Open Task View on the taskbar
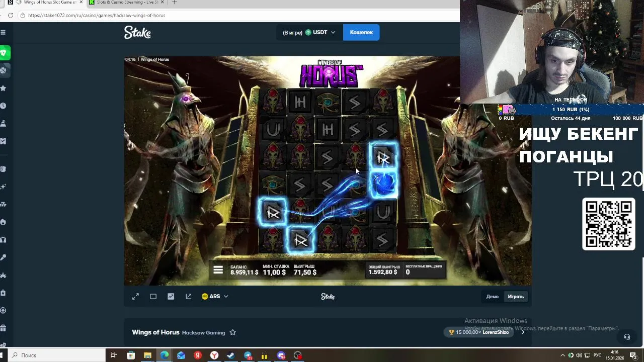The height and width of the screenshot is (362, 644). pos(114,355)
